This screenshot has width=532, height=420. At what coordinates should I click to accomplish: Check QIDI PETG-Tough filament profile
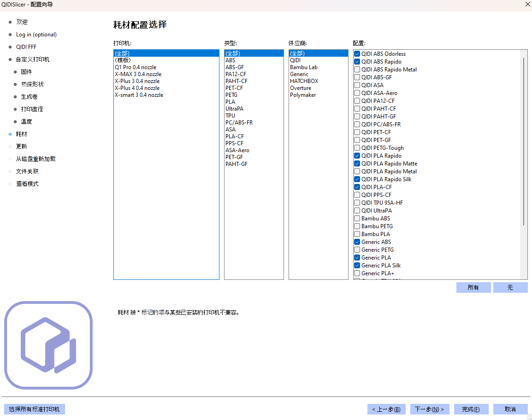(357, 148)
